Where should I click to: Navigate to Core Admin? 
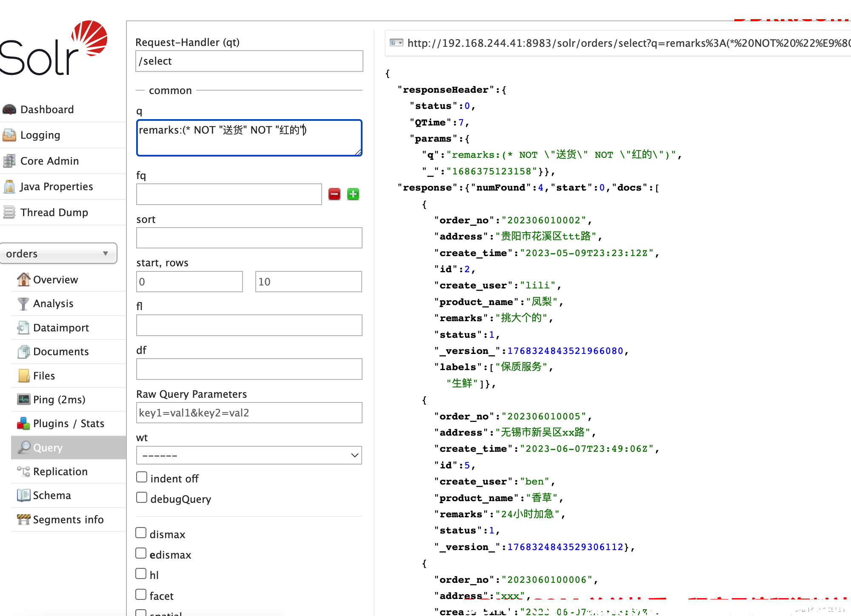click(50, 161)
